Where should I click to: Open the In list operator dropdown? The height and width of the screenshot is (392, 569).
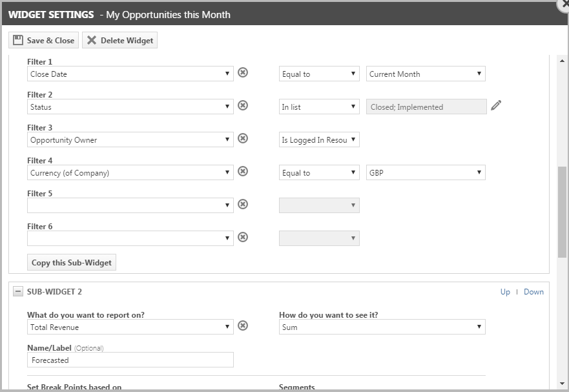[319, 107]
